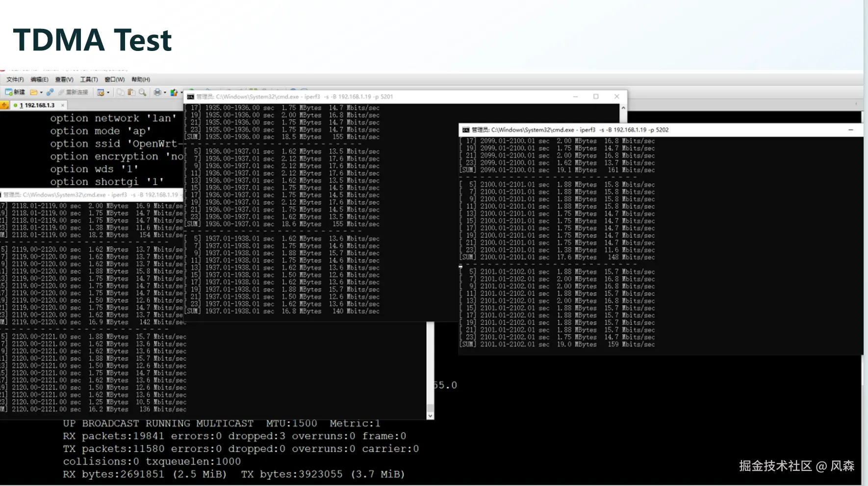This screenshot has width=868, height=486.
Task: Minimize the iperf3 port 5202 window
Action: click(851, 130)
